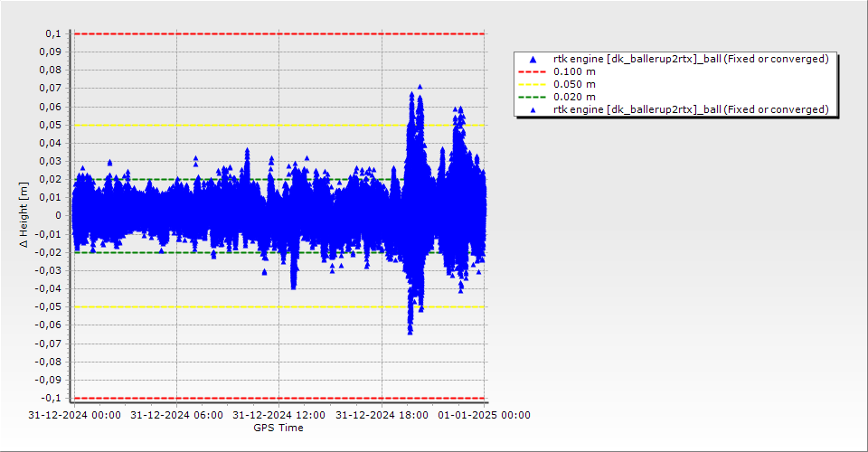The image size is (868, 452).
Task: Select the first rtk engine legend label
Action: click(x=691, y=59)
